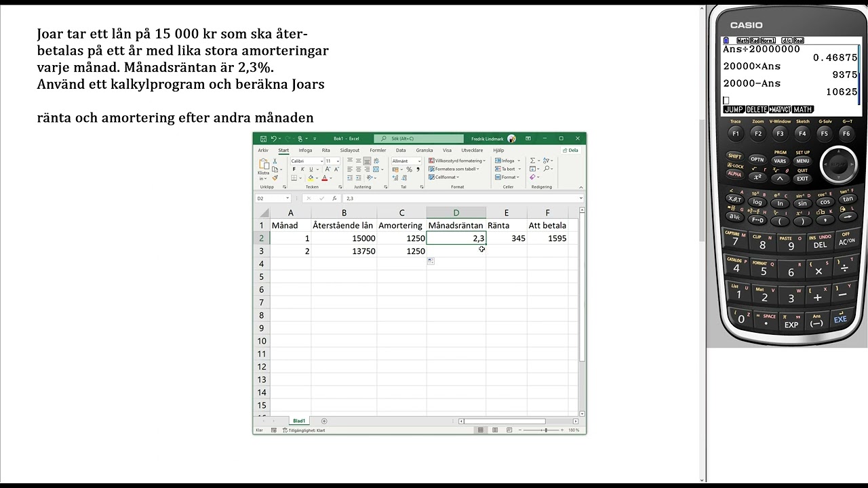Increase decimal places icon in Tal group

click(397, 178)
